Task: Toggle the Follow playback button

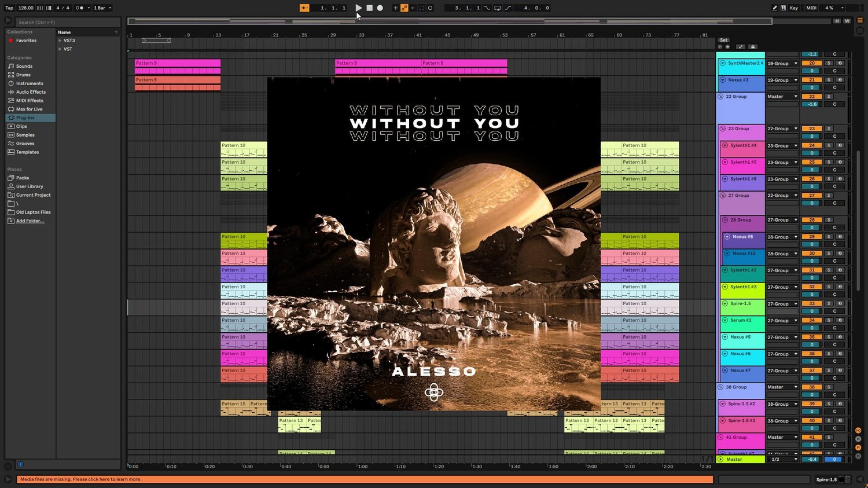Action: pos(304,8)
